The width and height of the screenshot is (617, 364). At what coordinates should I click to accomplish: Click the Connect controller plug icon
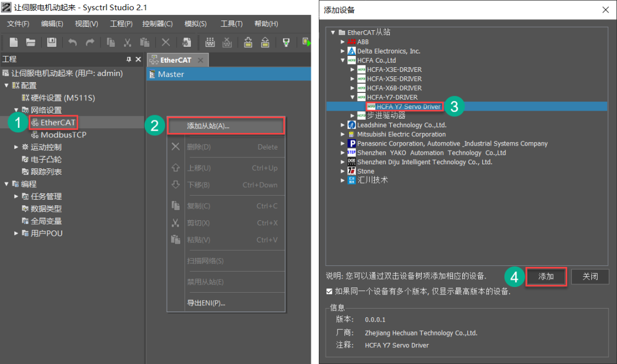[210, 42]
